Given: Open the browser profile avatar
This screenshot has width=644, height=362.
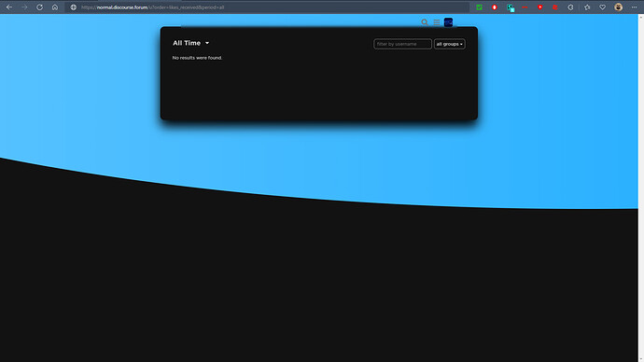Looking at the screenshot, I should [x=618, y=7].
